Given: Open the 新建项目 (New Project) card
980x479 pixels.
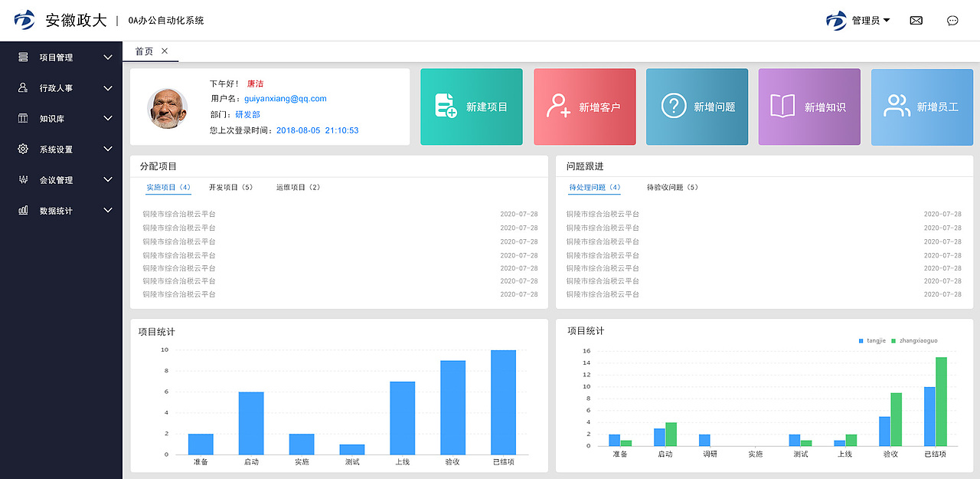Looking at the screenshot, I should click(x=471, y=107).
